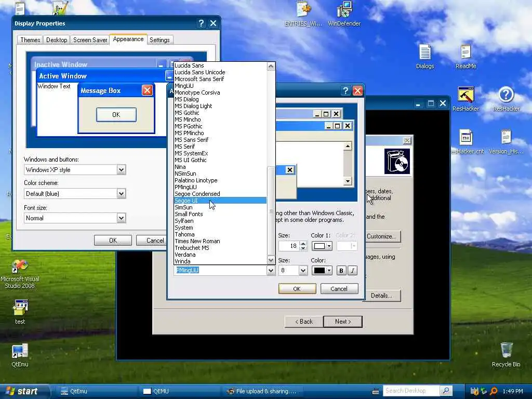Toggle italic font button
The image size is (532, 399).
coord(353,270)
